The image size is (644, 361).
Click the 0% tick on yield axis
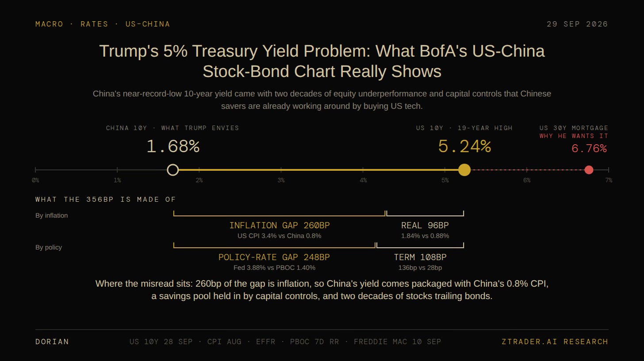point(35,180)
